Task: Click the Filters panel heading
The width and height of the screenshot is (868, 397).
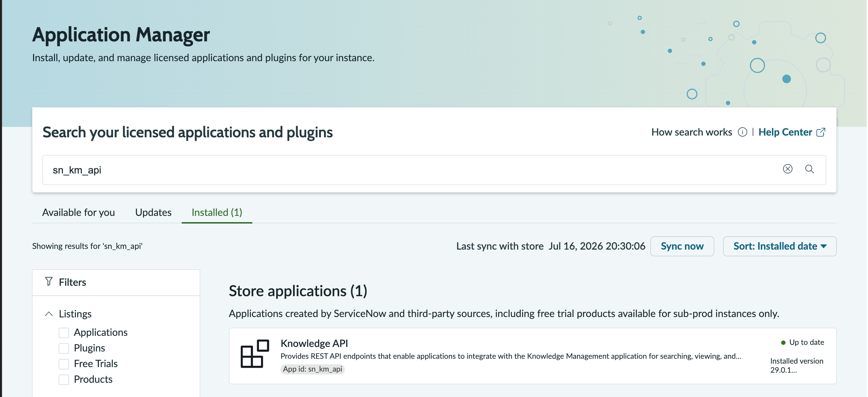Action: tap(72, 282)
